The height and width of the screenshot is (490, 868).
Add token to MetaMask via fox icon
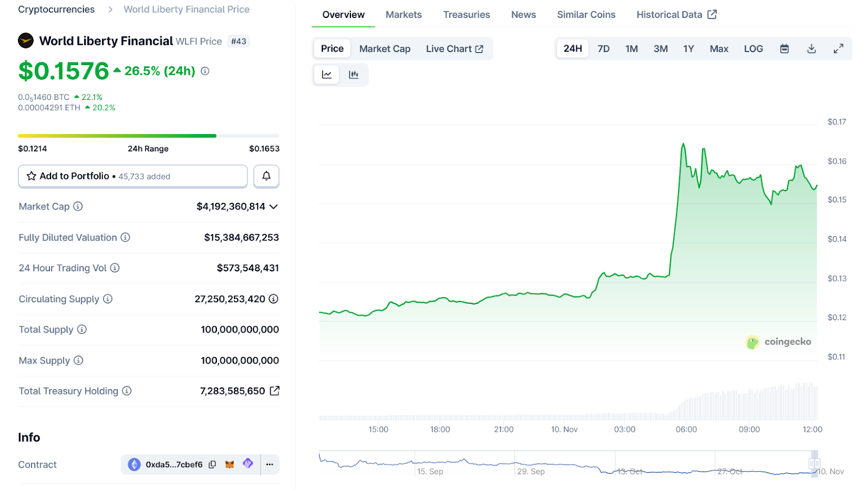click(x=229, y=464)
